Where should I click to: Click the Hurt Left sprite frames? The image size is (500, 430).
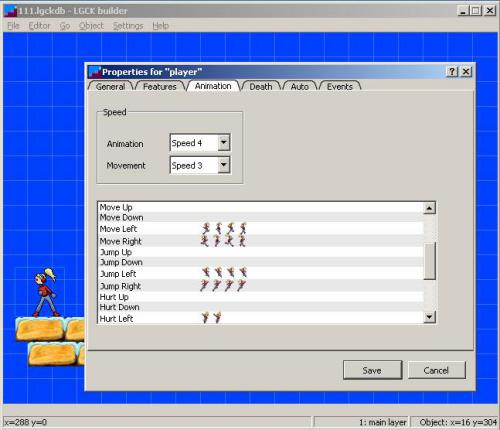[211, 317]
